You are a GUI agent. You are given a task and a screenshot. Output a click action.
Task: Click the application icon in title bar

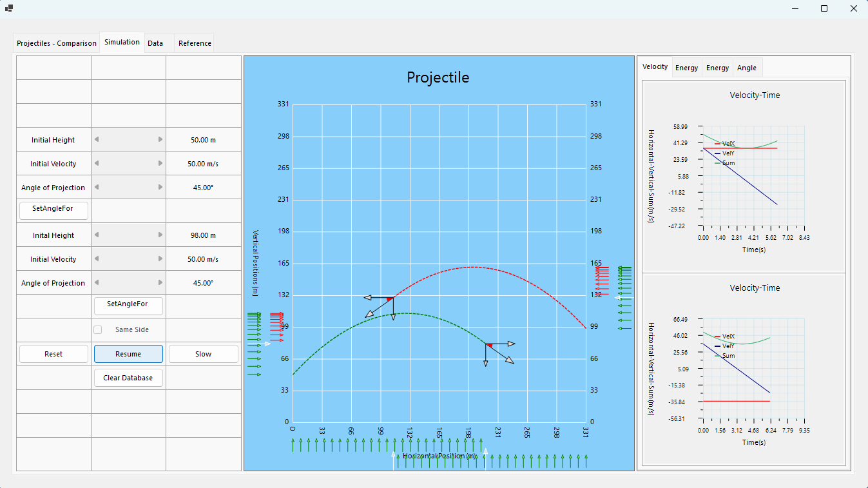coord(9,8)
